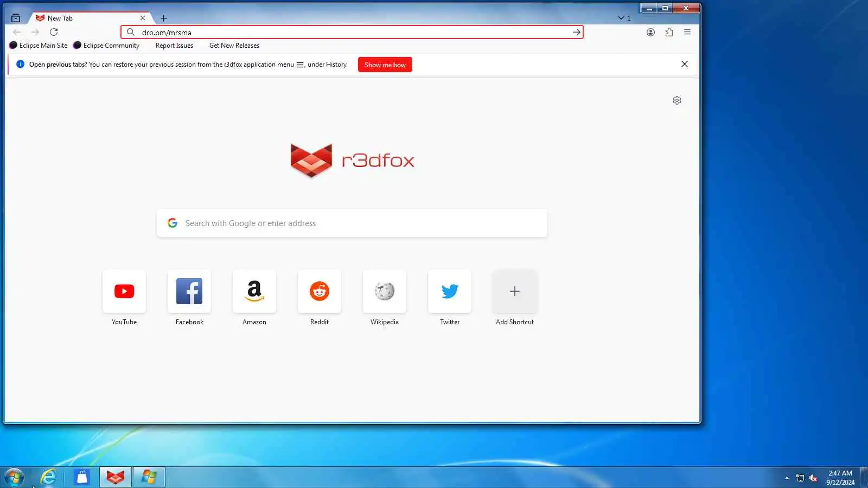
Task: Go forward one page
Action: [35, 32]
